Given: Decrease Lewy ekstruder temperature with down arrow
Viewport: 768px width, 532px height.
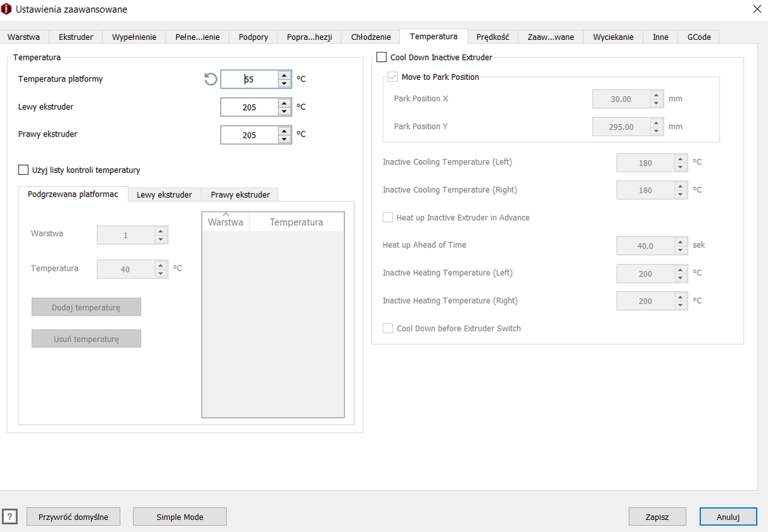Looking at the screenshot, I should 284,111.
